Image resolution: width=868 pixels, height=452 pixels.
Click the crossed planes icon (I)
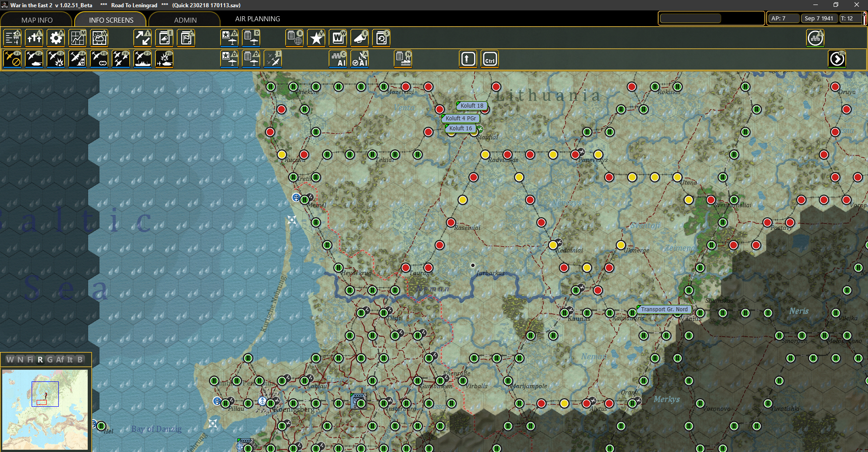click(x=273, y=59)
